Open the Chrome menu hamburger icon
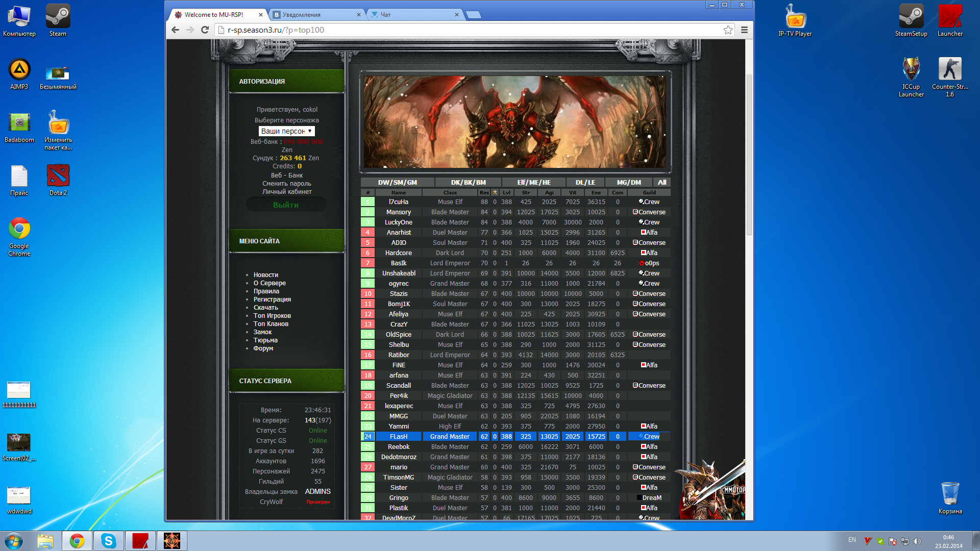980x551 pixels. coord(744,30)
